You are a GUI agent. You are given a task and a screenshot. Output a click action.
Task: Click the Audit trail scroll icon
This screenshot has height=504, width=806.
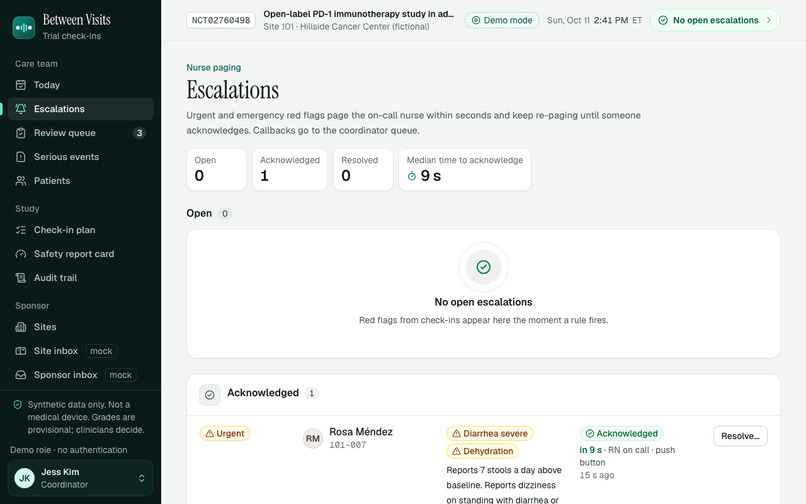coord(21,278)
